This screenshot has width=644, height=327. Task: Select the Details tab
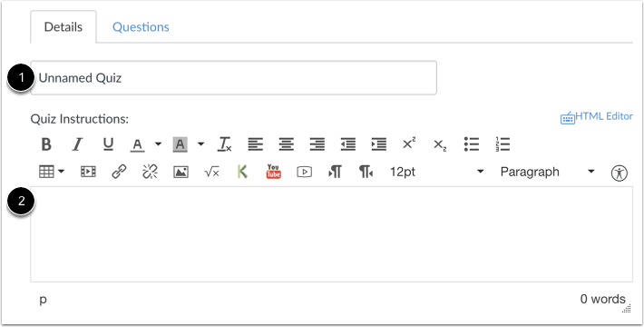[63, 27]
